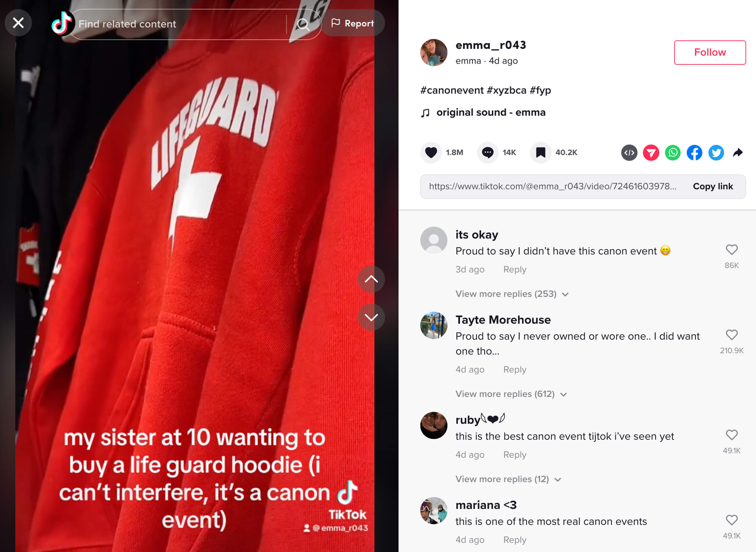Toggle like on Tayte Morehouse comment
This screenshot has width=756, height=552.
click(x=733, y=336)
